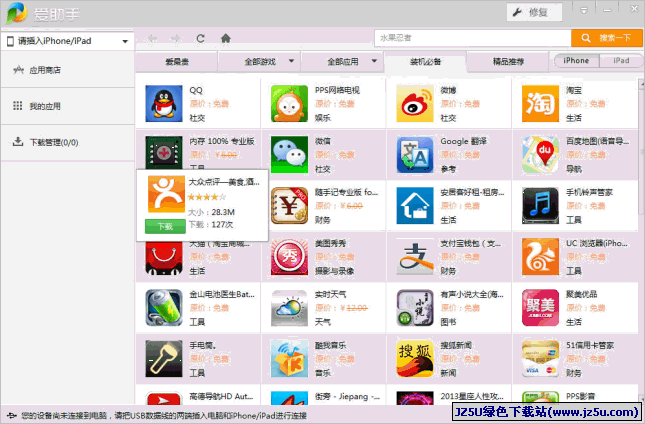645x424 pixels.
Task: Open the 微博 Weibo app icon
Action: (x=415, y=104)
